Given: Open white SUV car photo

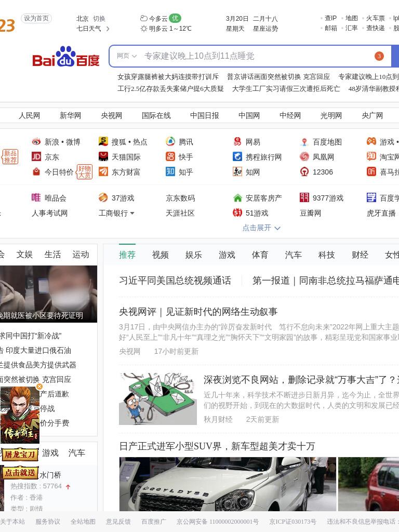Looking at the screenshot, I should click(228, 484).
